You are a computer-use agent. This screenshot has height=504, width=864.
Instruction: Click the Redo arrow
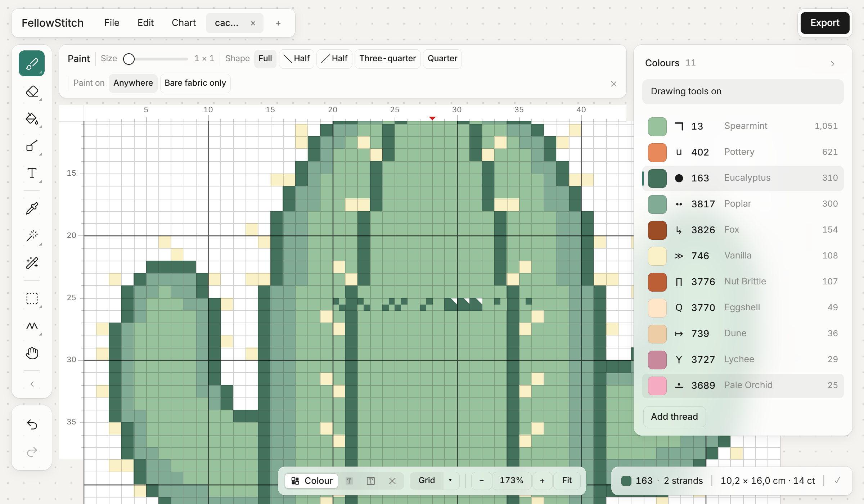tap(32, 452)
